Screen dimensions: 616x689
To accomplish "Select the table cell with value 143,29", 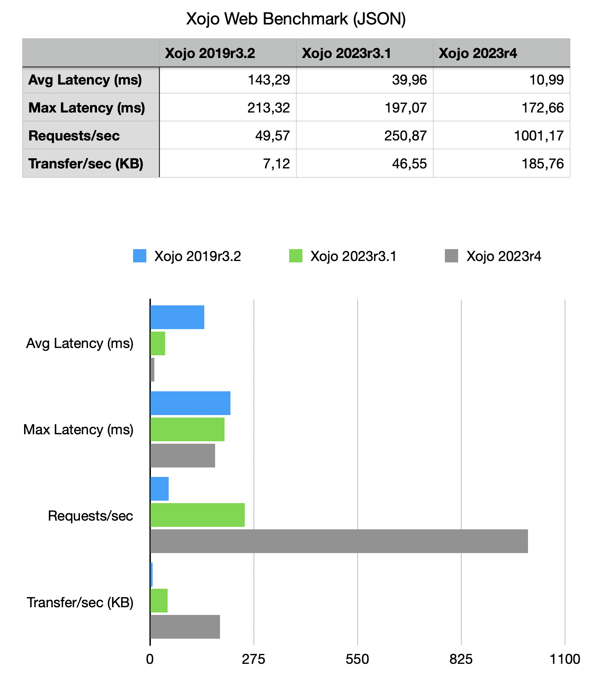I will [x=228, y=80].
